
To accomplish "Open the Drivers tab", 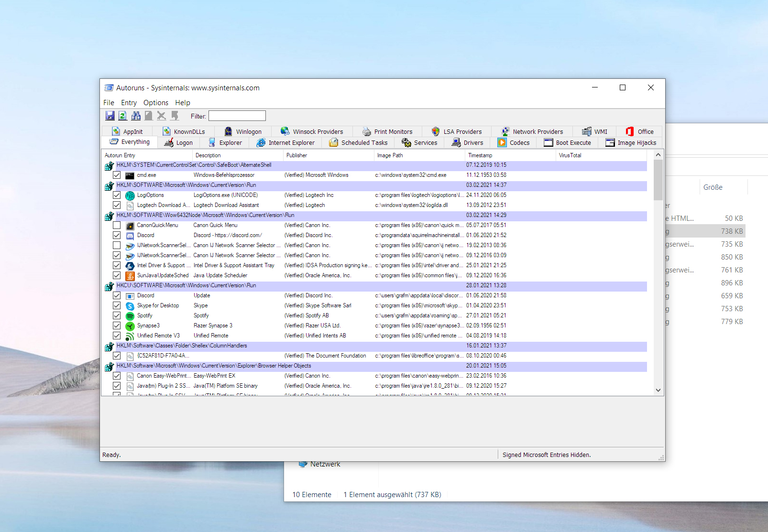I will pos(468,143).
